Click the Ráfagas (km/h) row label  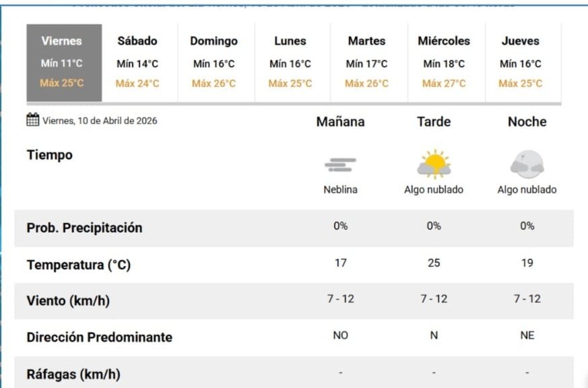(x=73, y=374)
